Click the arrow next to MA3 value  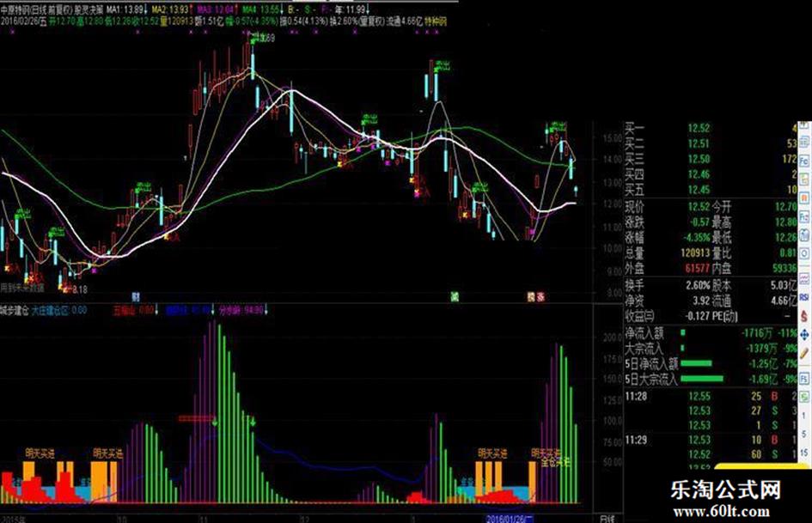point(237,9)
